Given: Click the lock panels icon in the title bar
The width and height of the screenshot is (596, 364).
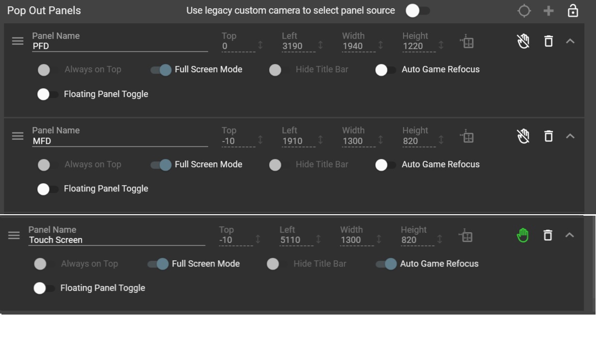Looking at the screenshot, I should pos(573,10).
